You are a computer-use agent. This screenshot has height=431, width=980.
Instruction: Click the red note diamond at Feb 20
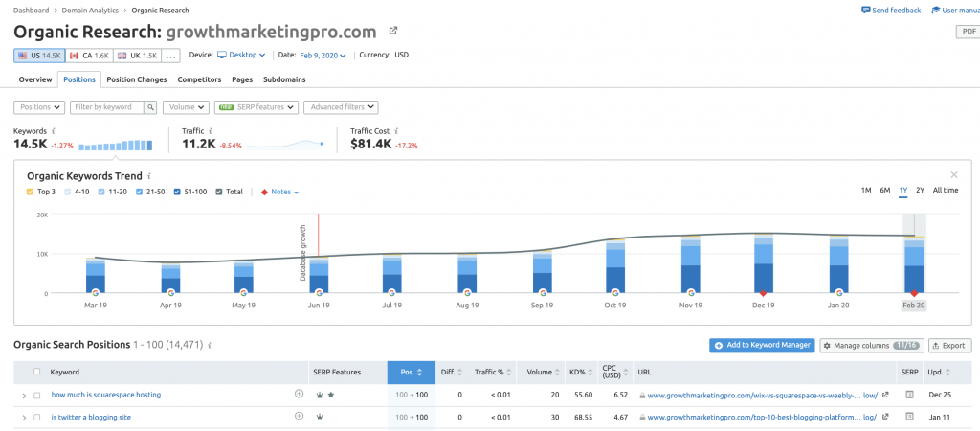[x=914, y=293]
